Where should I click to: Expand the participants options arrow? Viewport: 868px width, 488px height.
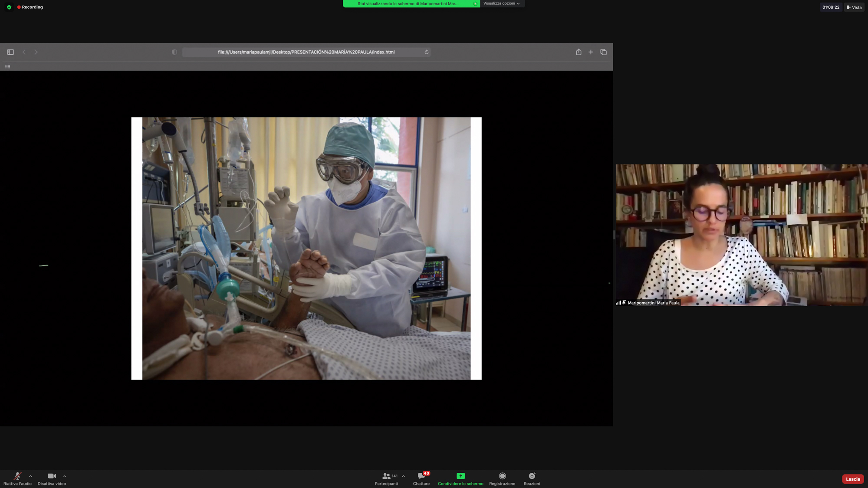[x=404, y=476]
